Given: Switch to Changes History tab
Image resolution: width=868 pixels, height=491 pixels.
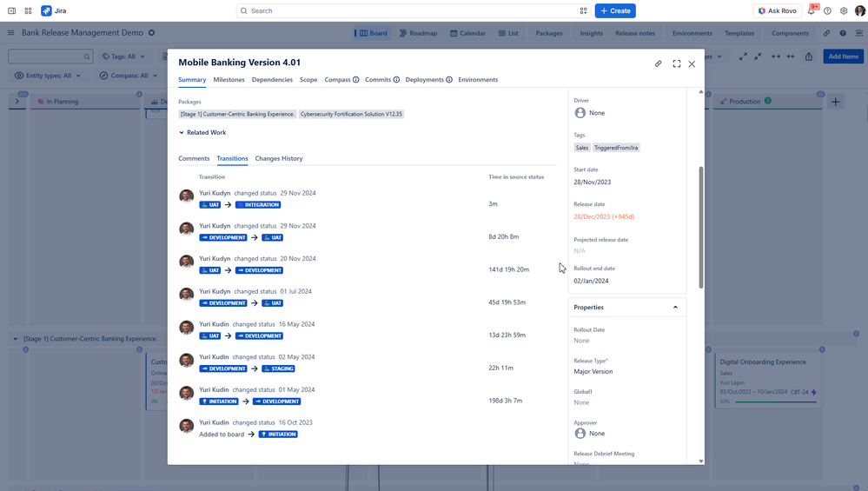Looking at the screenshot, I should coord(278,158).
